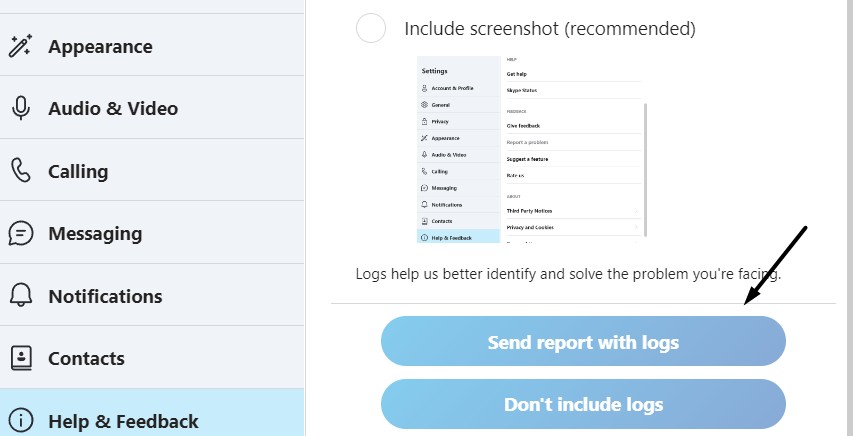Click the settings screenshot preview thumbnail
Screen dimensions: 853x436
coord(530,150)
